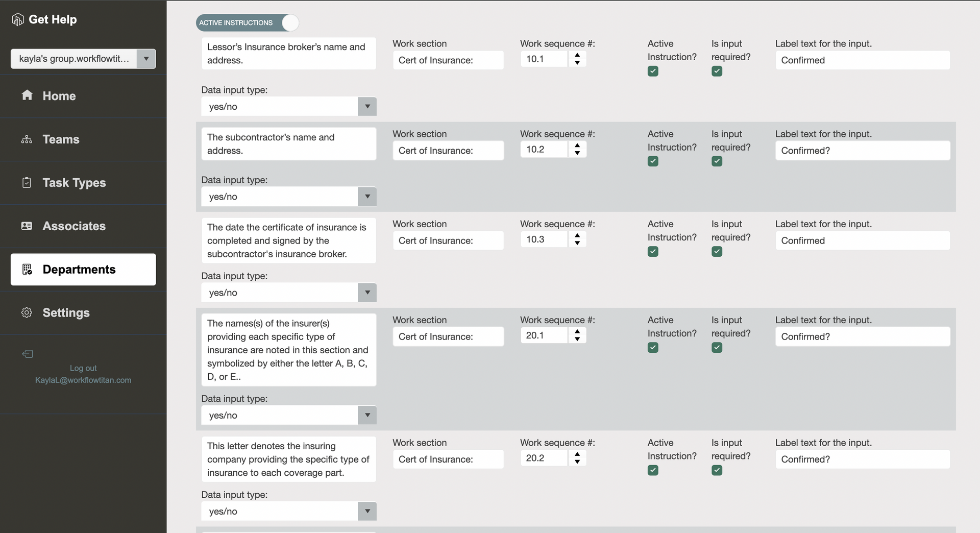Open data input type dropdown for insurer names

(x=289, y=415)
